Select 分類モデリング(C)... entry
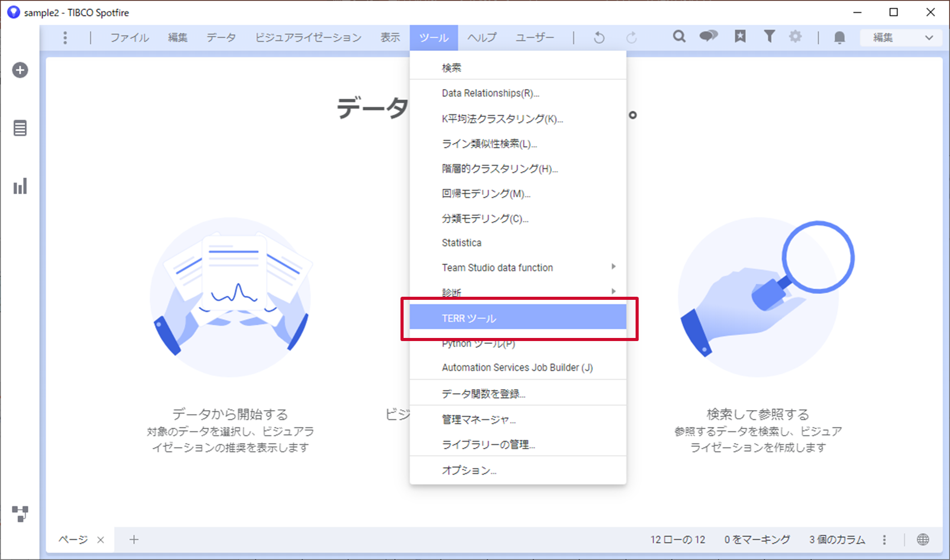This screenshot has width=950, height=560. (518, 218)
